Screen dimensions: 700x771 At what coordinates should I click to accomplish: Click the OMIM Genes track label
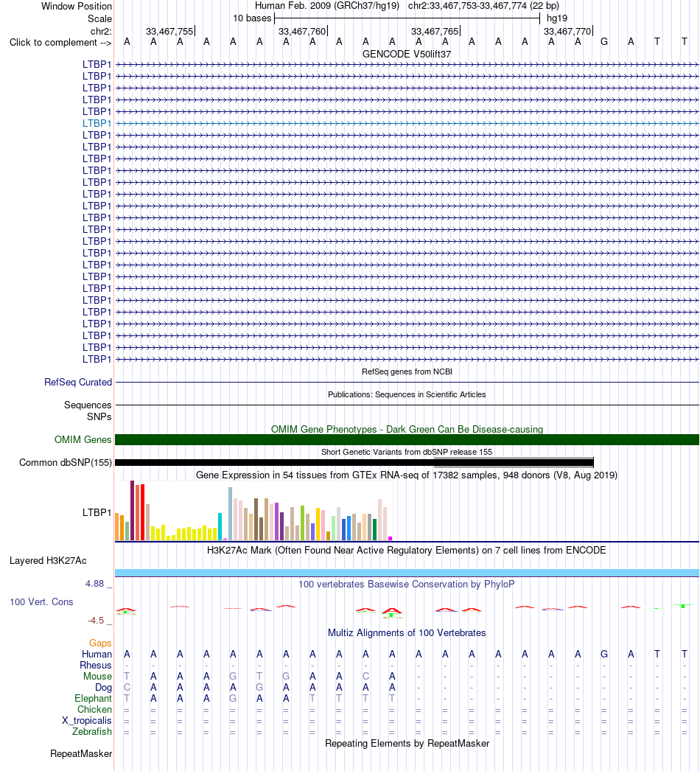[x=83, y=439]
